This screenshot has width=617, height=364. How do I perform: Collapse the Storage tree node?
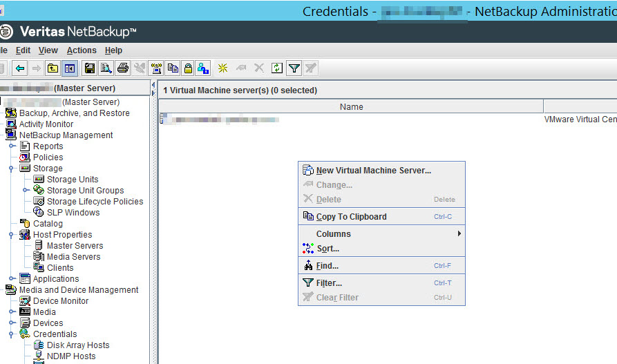point(12,169)
